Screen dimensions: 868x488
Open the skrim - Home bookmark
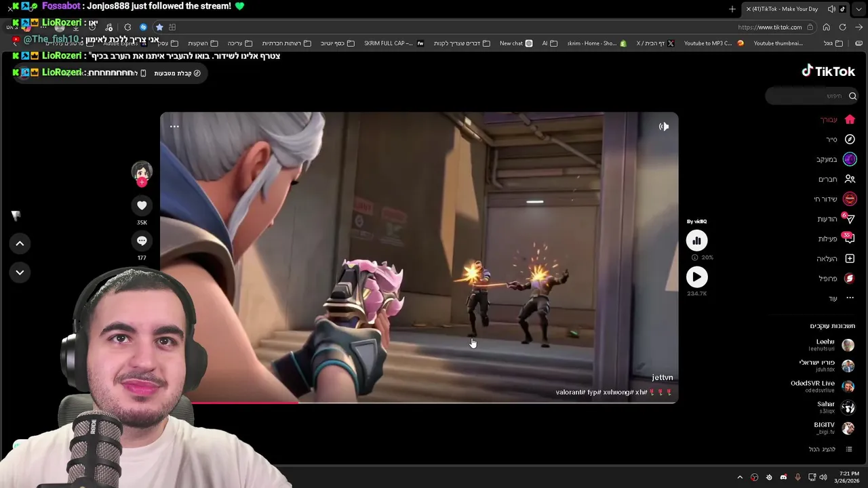click(x=597, y=43)
